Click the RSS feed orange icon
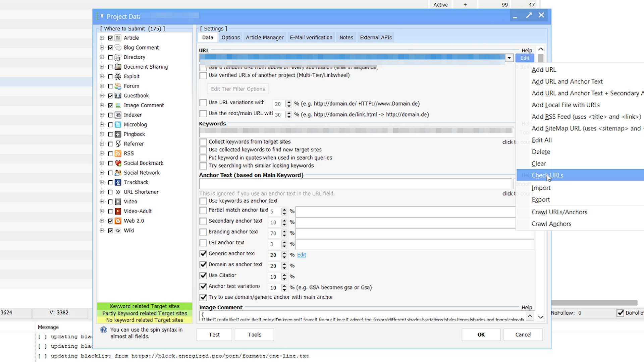 tap(118, 154)
